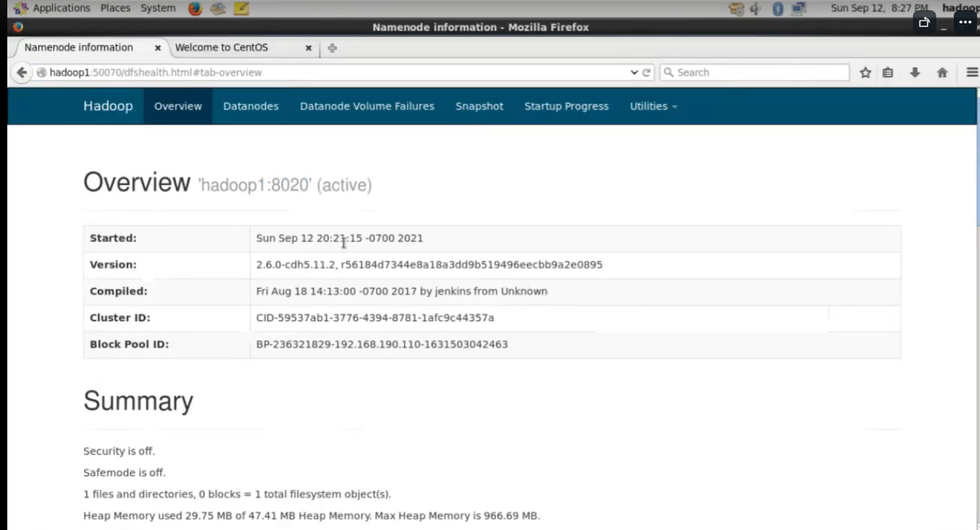
Task: Click the Compiled date value
Action: (401, 291)
